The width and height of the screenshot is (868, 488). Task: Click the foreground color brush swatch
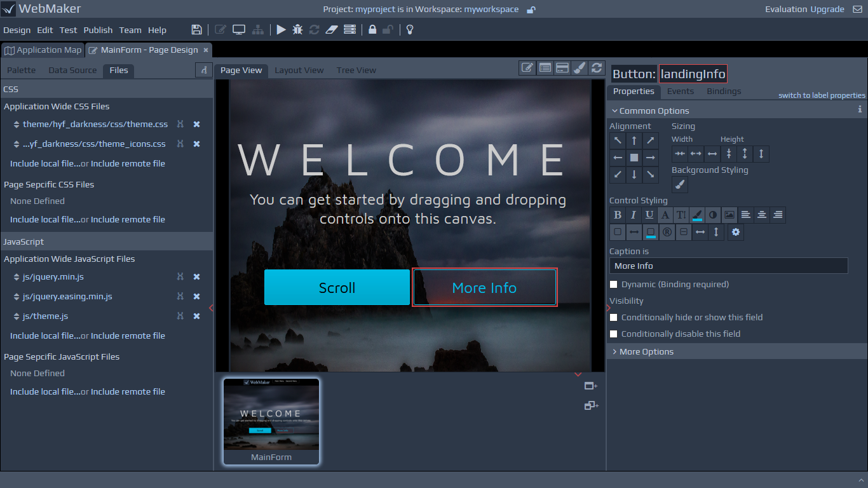click(x=697, y=215)
